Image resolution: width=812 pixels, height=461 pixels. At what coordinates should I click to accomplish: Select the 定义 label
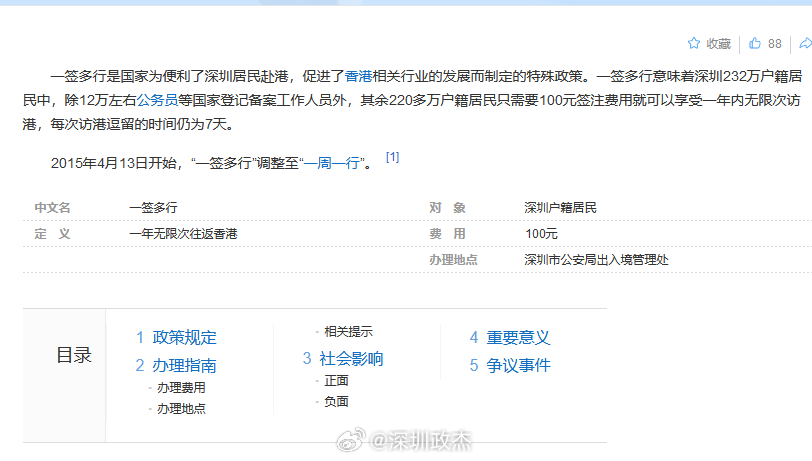(x=52, y=234)
